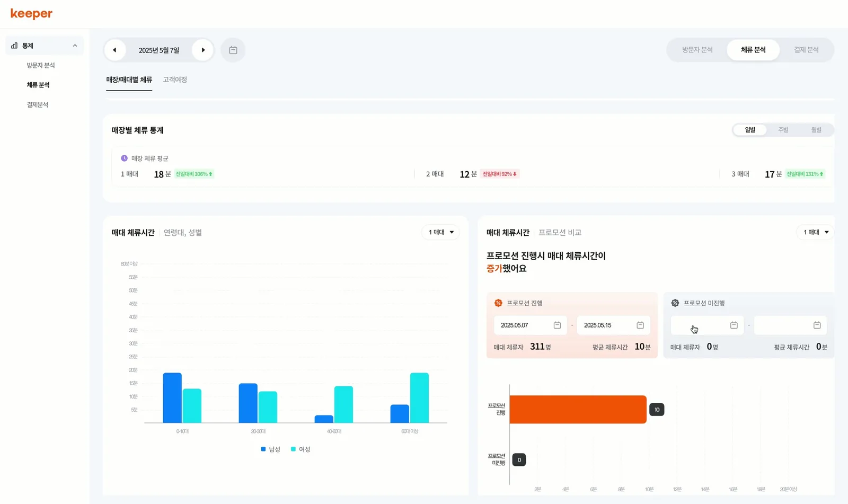The width and height of the screenshot is (848, 504).
Task: Open 결제분석 in the sidebar
Action: pos(38,105)
